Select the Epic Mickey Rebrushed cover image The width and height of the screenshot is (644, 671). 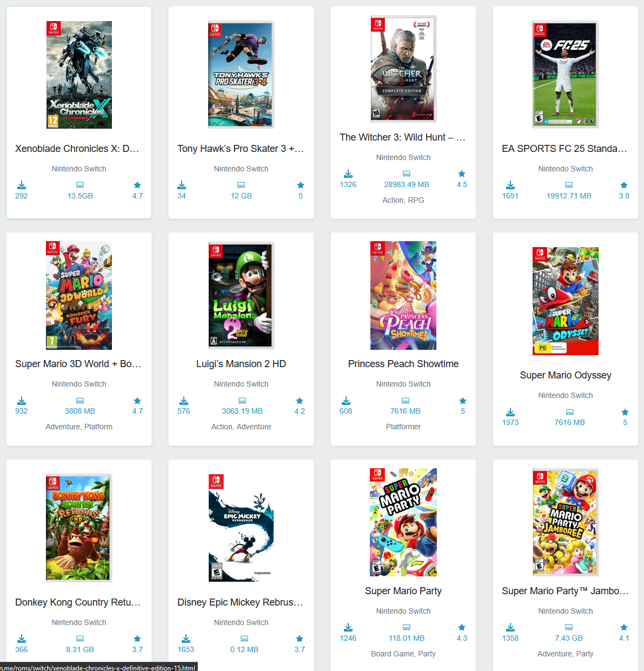pyautogui.click(x=241, y=528)
